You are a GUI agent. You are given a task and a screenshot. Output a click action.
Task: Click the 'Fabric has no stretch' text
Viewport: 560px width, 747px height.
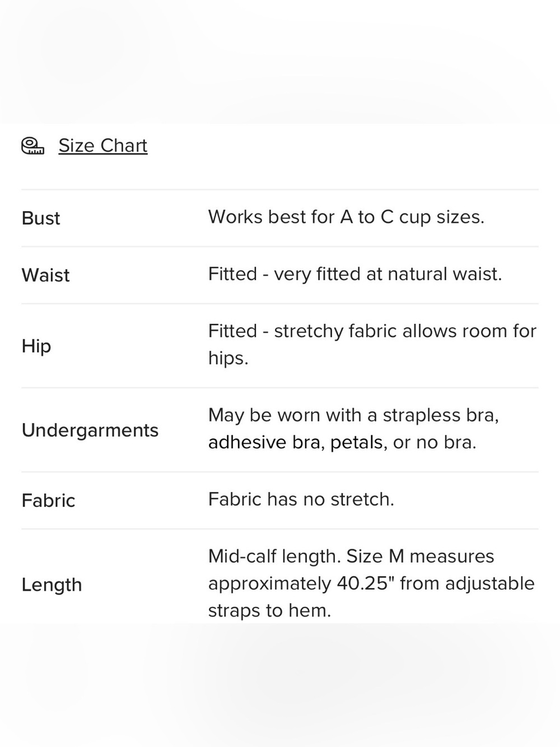tap(301, 499)
